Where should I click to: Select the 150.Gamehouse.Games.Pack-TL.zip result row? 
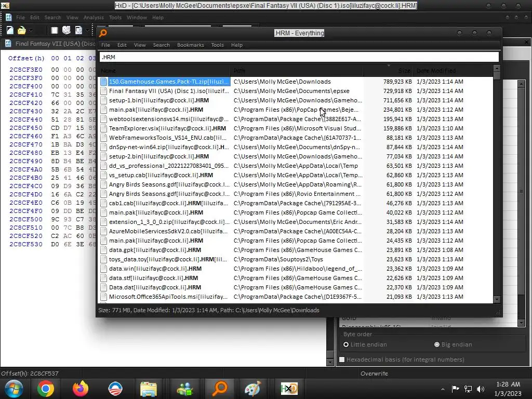coord(295,82)
